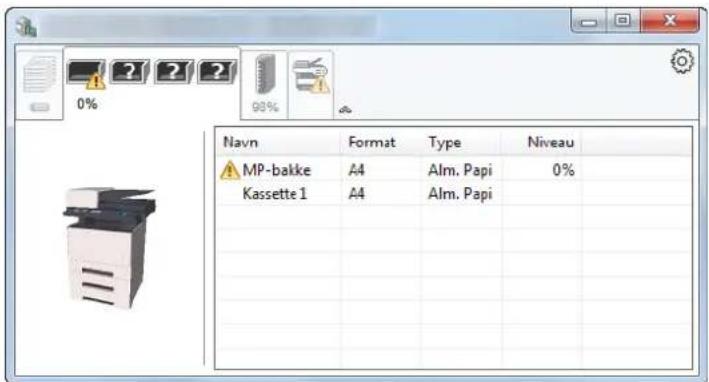
Task: Click the 0% level value in MP-bakke row
Action: [x=563, y=170]
